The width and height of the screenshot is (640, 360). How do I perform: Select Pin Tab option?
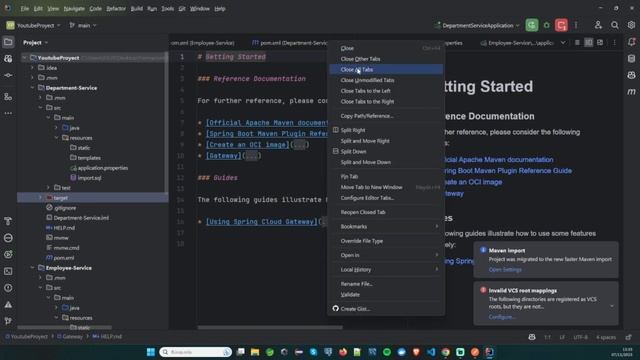(x=386, y=176)
